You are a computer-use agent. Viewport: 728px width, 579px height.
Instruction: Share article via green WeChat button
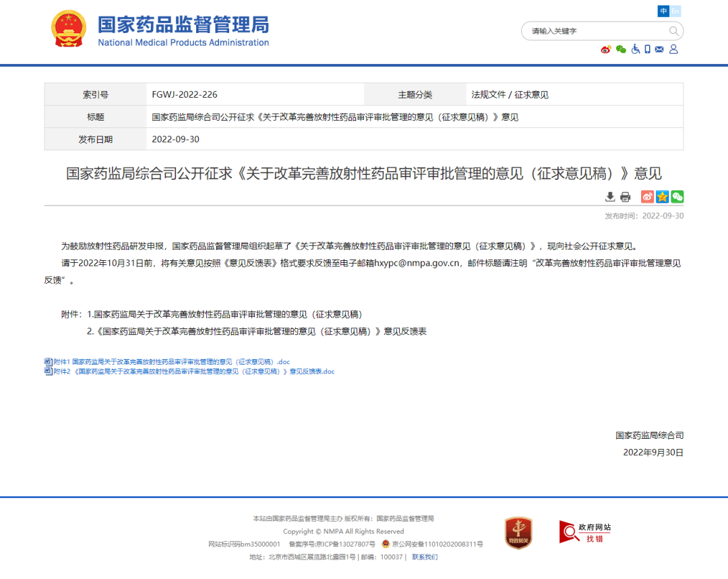[677, 197]
